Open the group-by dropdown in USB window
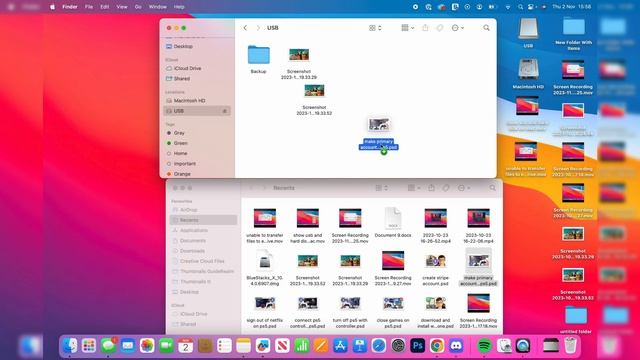This screenshot has height=360, width=640. [x=407, y=28]
